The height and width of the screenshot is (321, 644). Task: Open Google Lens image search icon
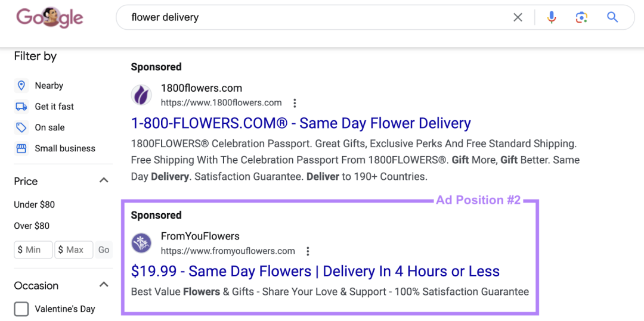[581, 17]
